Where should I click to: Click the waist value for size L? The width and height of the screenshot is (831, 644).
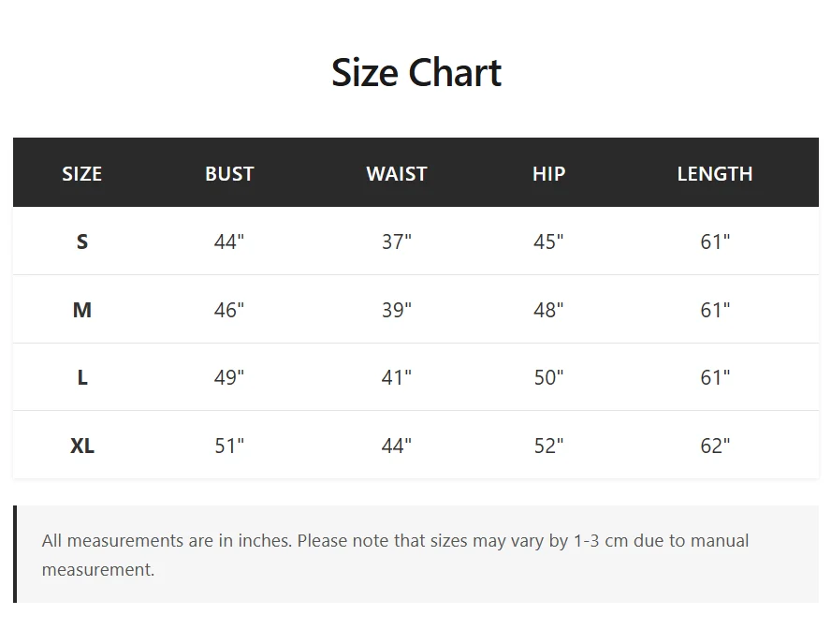point(396,378)
